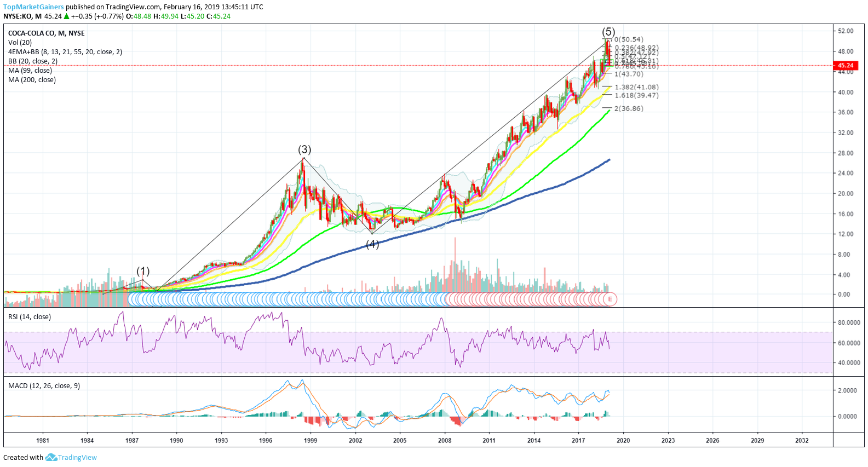
Task: Click 40.0000 on the RSI axis
Action: point(849,363)
